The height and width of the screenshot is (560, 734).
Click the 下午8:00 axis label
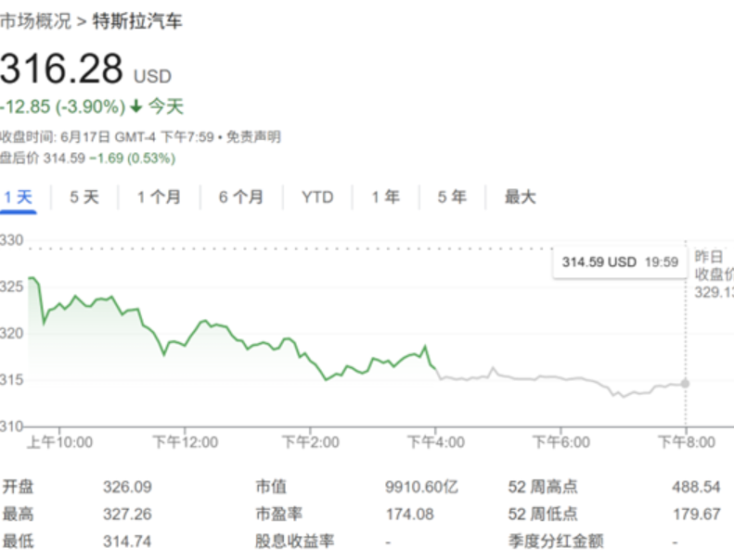pos(687,442)
